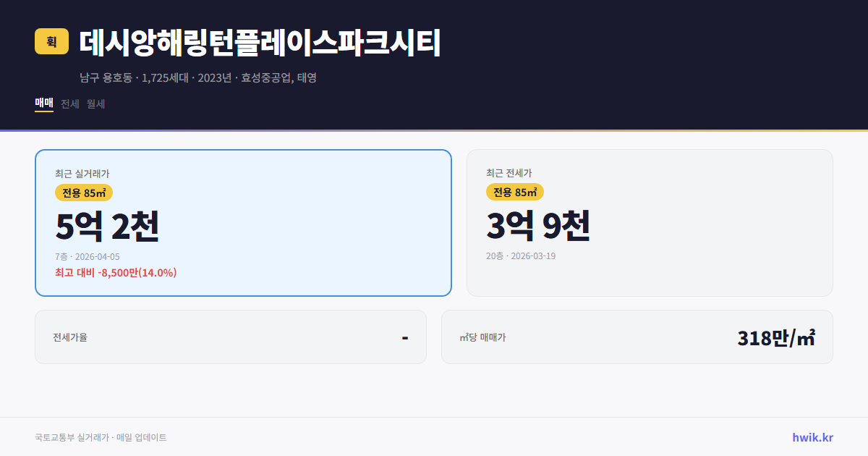The width and height of the screenshot is (868, 456).
Task: Click the hwik.kr link
Action: click(x=812, y=436)
